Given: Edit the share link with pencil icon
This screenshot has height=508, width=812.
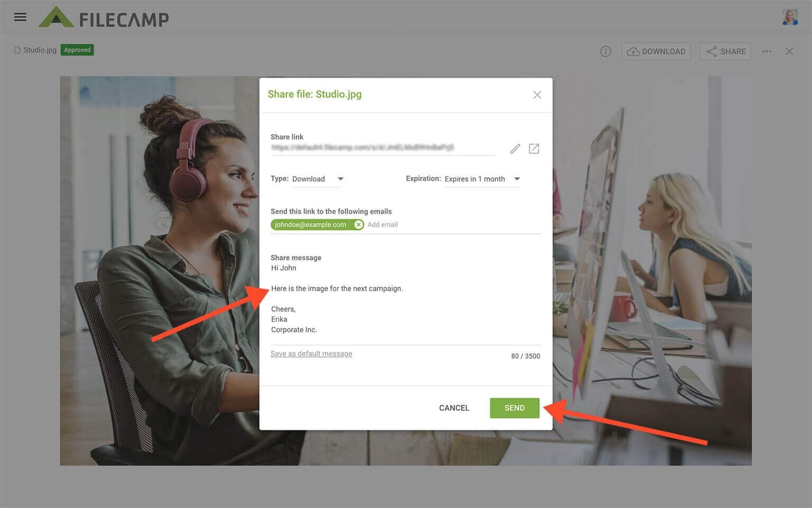Looking at the screenshot, I should [x=515, y=149].
